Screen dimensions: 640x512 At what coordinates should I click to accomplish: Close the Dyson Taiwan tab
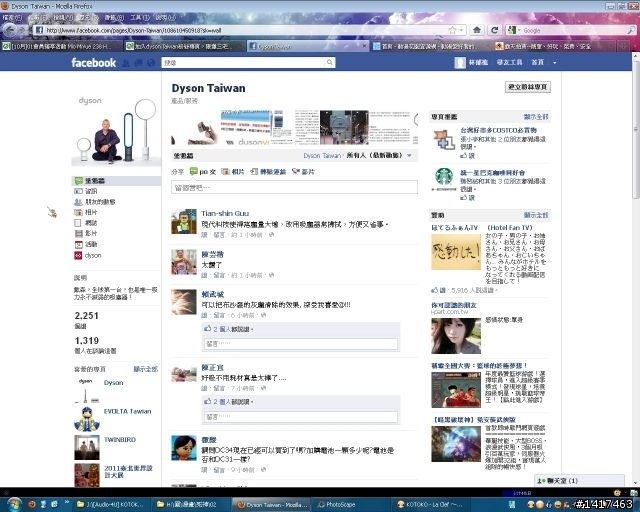[364, 46]
